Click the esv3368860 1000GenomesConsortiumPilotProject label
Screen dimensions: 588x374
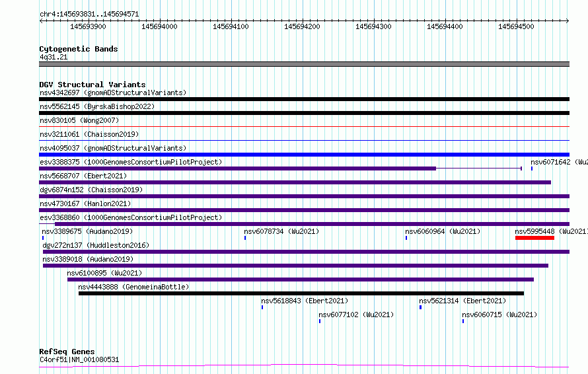[x=131, y=217]
